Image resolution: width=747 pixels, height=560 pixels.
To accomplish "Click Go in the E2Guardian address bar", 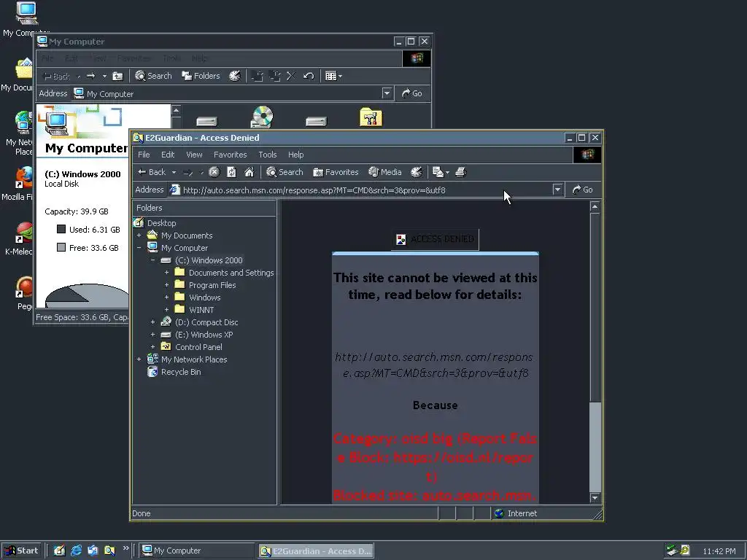I will [x=583, y=190].
